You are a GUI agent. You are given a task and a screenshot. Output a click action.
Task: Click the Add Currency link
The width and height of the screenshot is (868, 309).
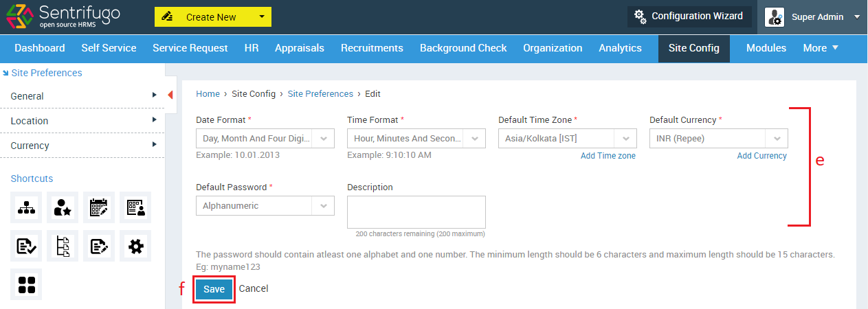(761, 156)
